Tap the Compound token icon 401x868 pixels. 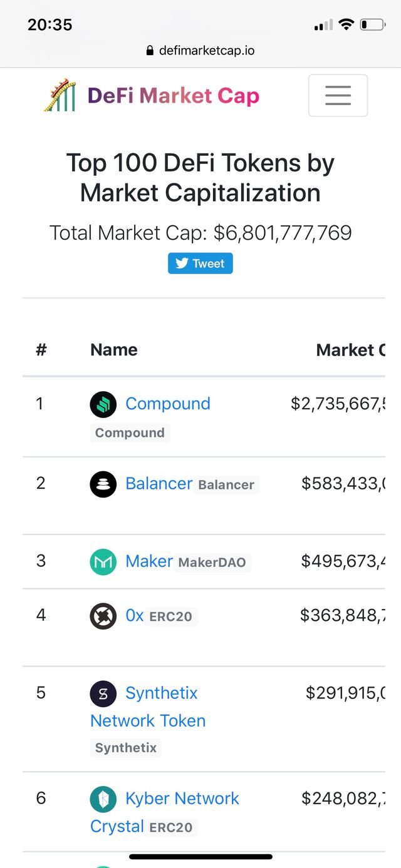(103, 404)
